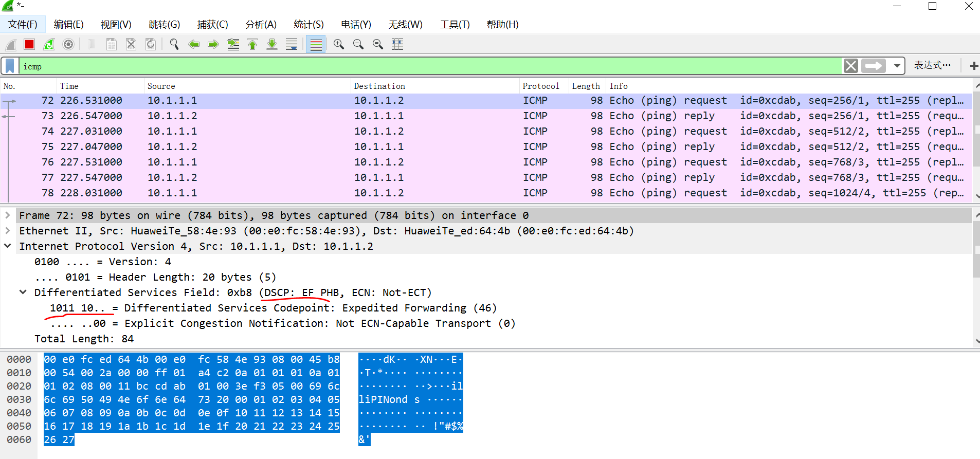The width and height of the screenshot is (980, 459).
Task: Restart the current capture
Action: [49, 45]
